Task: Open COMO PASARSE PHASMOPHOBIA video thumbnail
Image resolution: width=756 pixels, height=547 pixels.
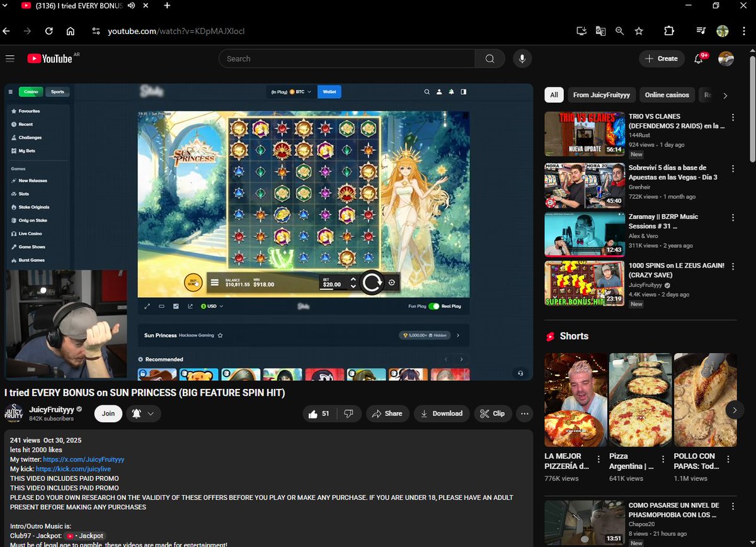Action: click(585, 523)
